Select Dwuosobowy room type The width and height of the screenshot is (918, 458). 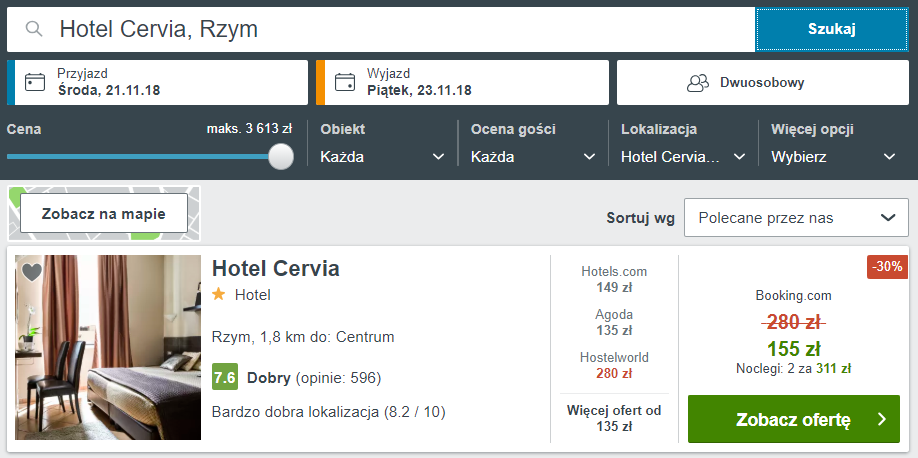(763, 83)
